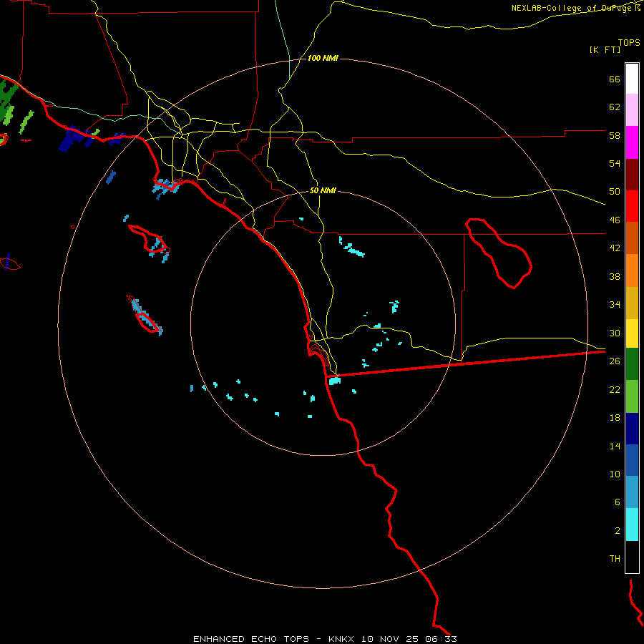Pick the dark maroon swatch beside 54

coord(632,175)
